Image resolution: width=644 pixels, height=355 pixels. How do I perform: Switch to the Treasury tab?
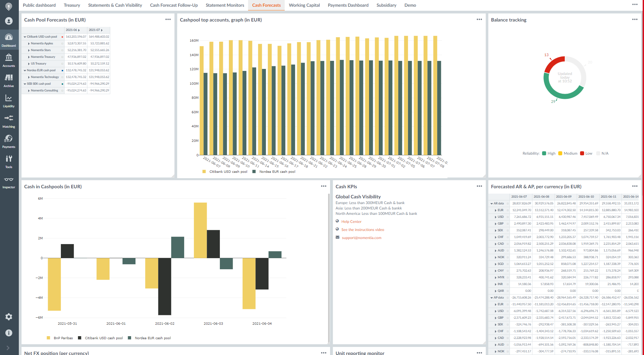pyautogui.click(x=72, y=5)
